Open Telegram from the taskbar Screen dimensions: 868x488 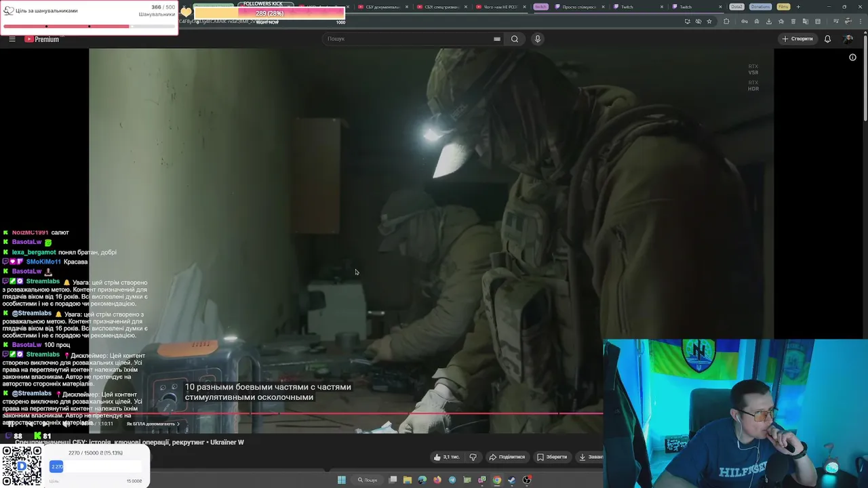pyautogui.click(x=452, y=480)
